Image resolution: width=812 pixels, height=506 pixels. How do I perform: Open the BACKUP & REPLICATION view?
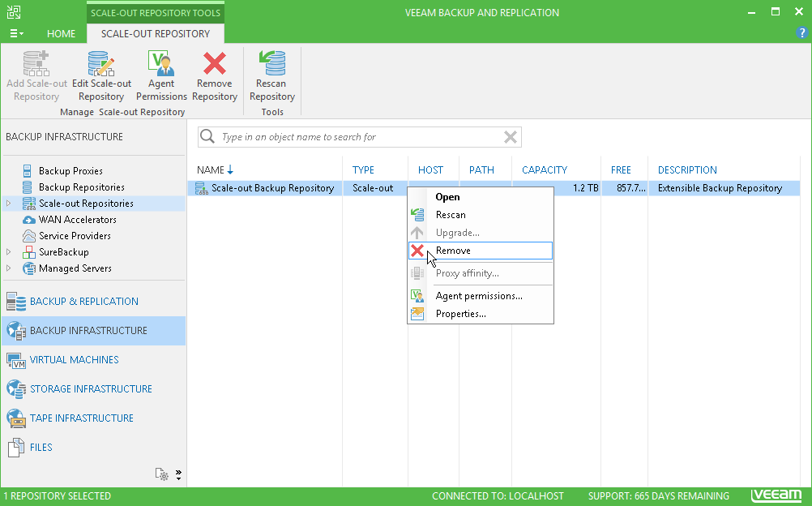[94, 302]
